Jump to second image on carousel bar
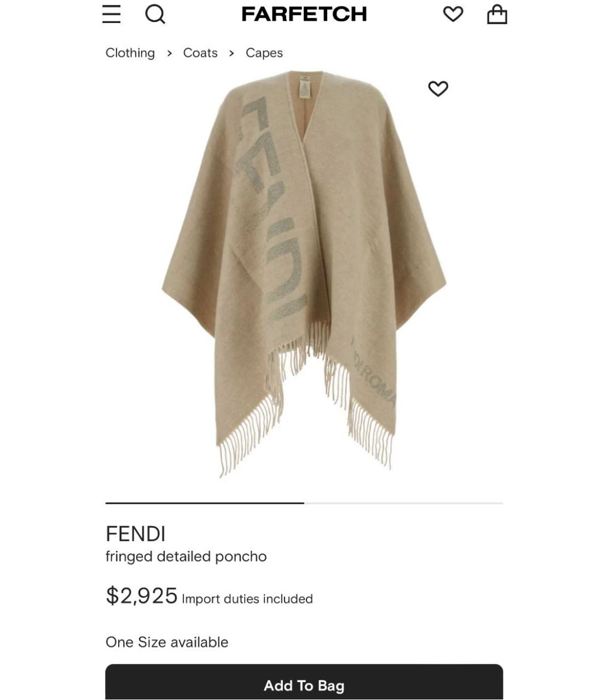The width and height of the screenshot is (591, 700). 403,503
